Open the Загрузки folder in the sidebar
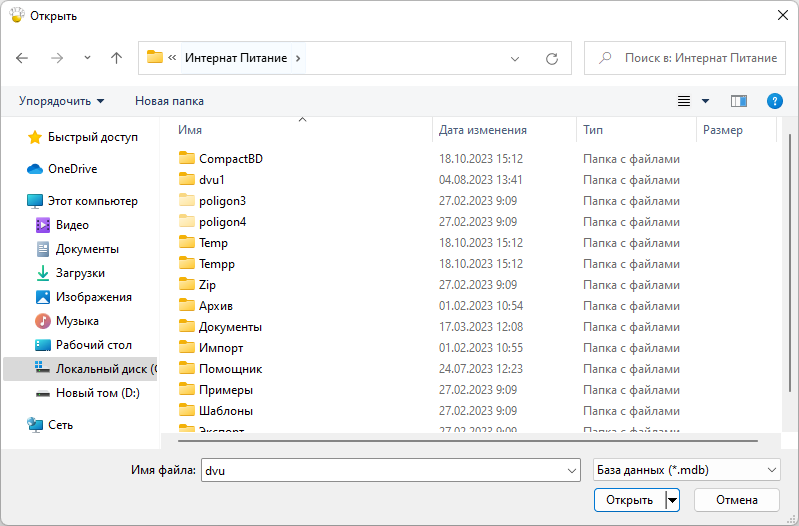The image size is (799, 526). tap(80, 273)
